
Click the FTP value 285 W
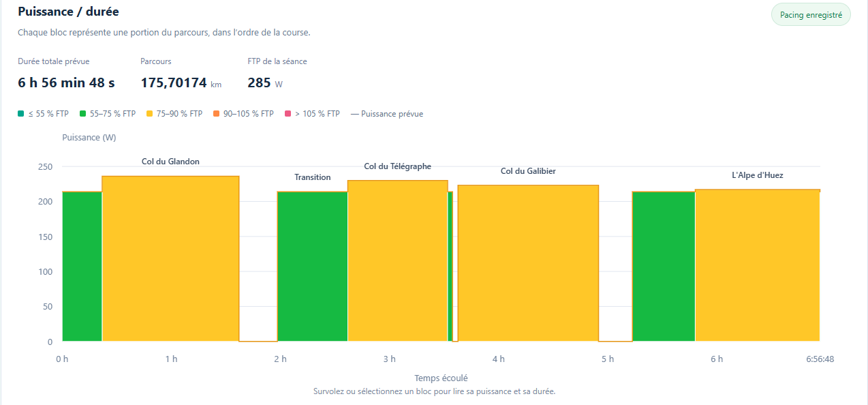[265, 82]
